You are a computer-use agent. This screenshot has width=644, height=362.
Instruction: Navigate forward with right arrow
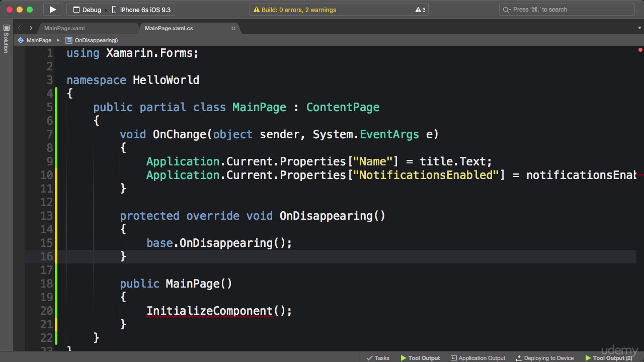point(31,28)
